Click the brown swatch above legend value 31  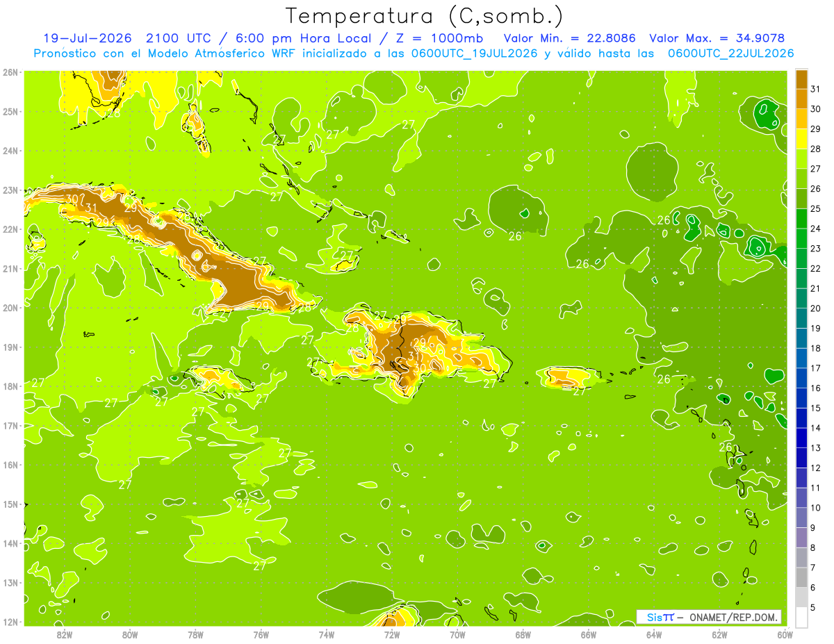(801, 79)
